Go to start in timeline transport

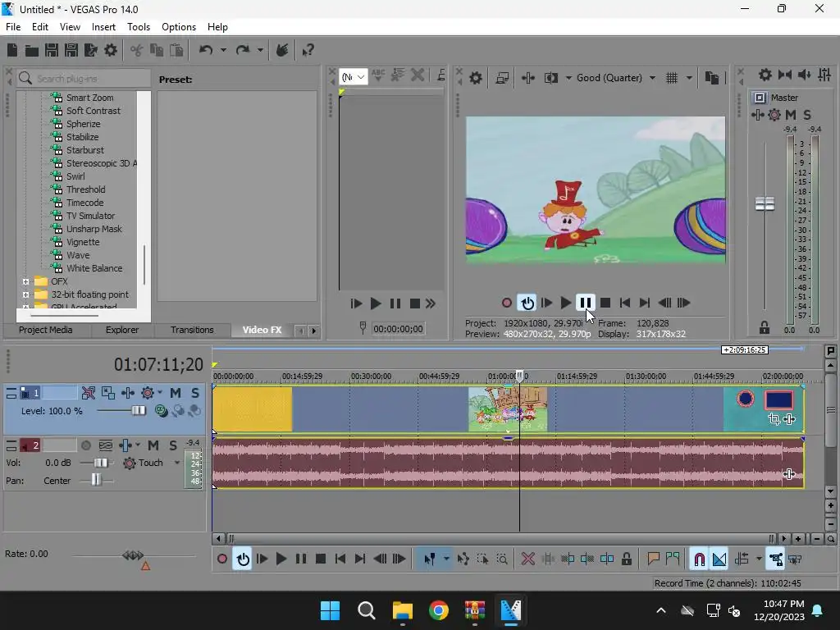(340, 559)
